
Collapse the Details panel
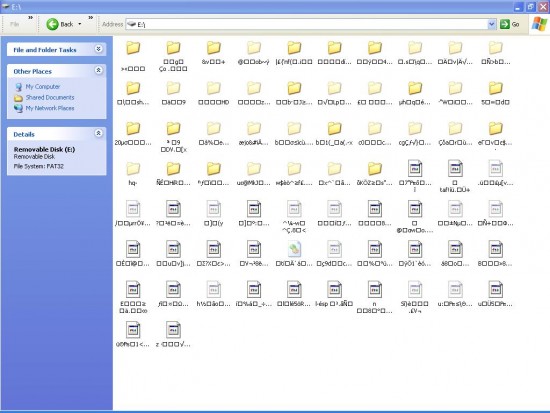pyautogui.click(x=99, y=133)
